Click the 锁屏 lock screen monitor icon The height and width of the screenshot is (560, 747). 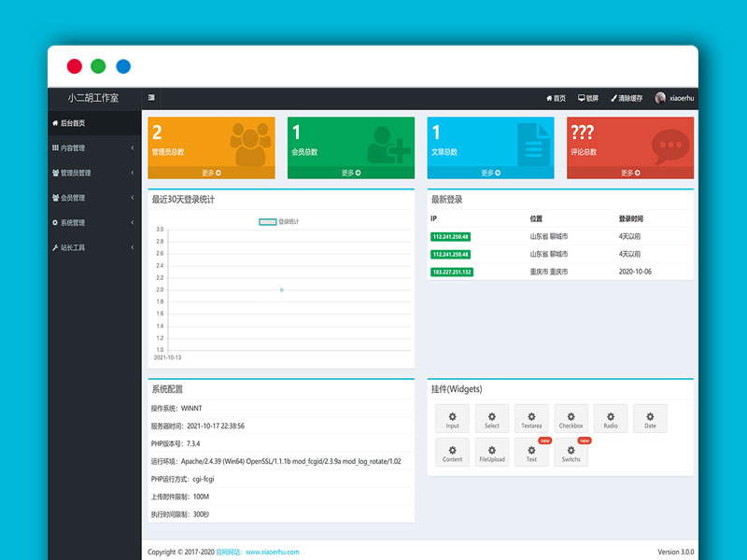click(x=582, y=98)
